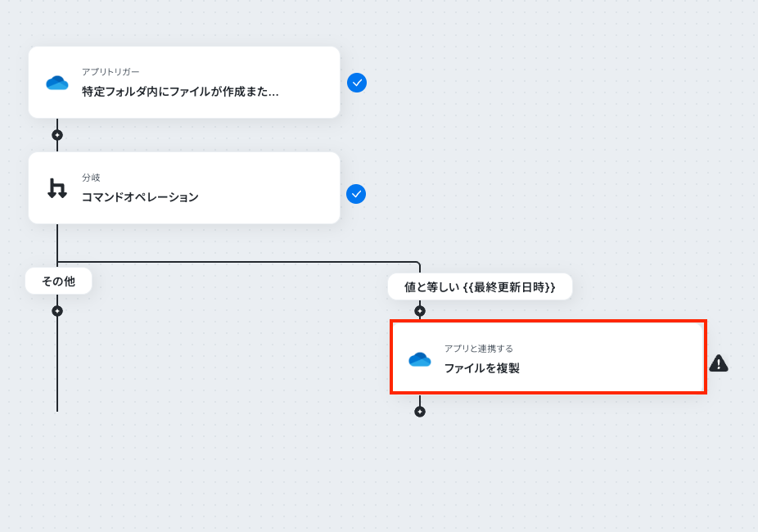Add step below the その他 label
The image size is (758, 532).
coord(57,311)
